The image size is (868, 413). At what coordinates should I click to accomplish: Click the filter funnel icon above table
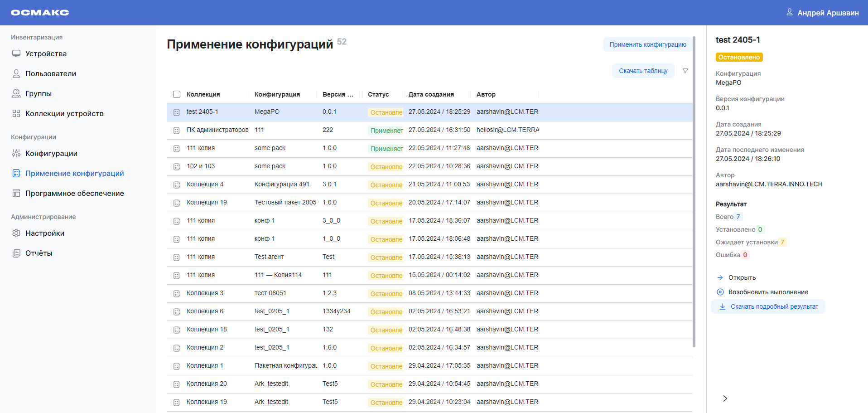point(685,71)
